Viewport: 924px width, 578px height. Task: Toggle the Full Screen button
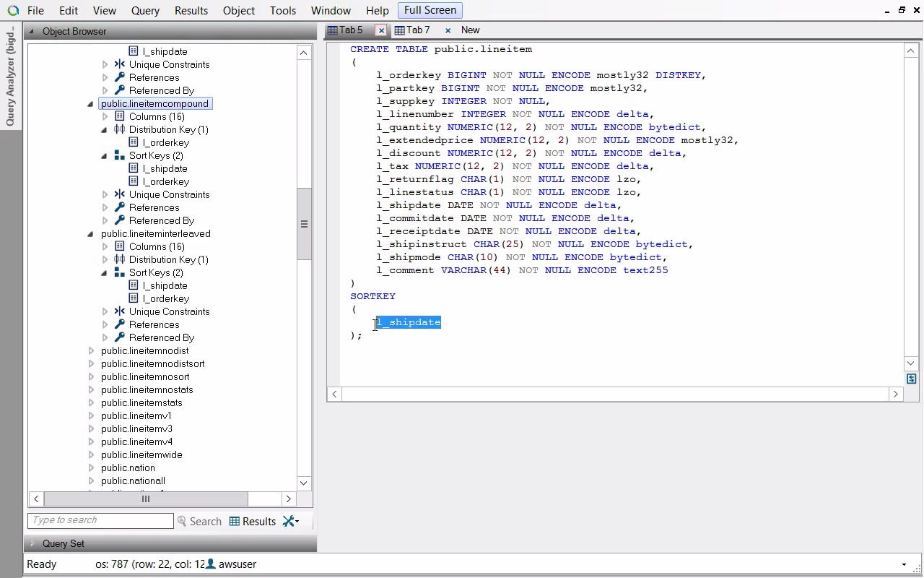[x=430, y=10]
